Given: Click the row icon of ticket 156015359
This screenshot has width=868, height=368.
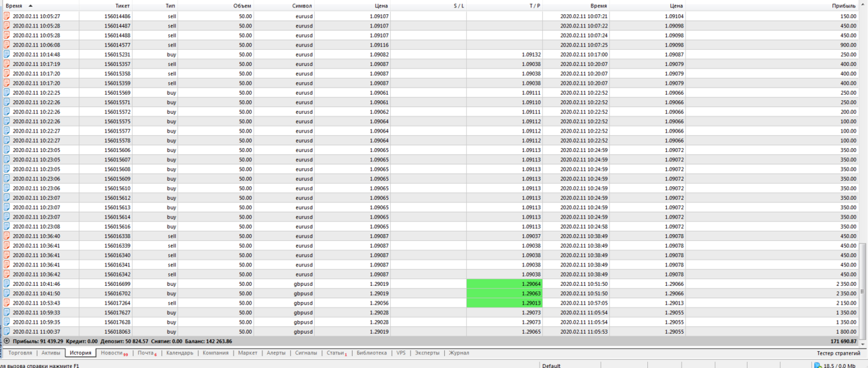Looking at the screenshot, I should (x=7, y=83).
